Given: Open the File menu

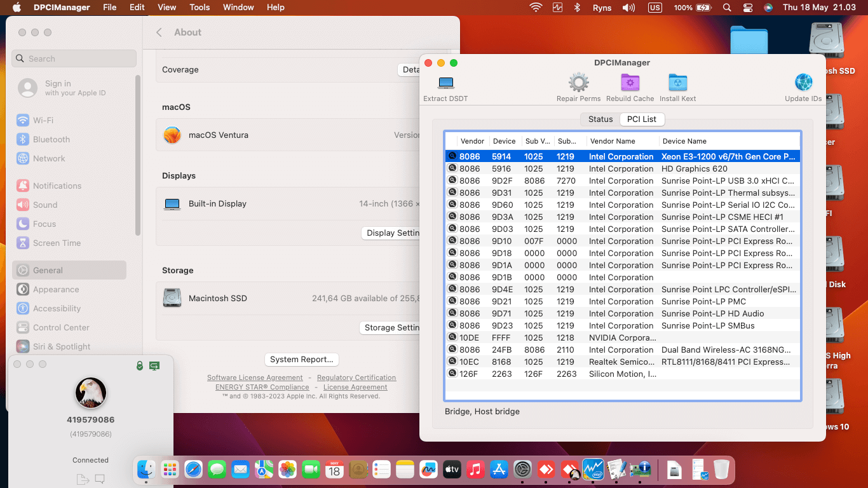Looking at the screenshot, I should (x=109, y=8).
